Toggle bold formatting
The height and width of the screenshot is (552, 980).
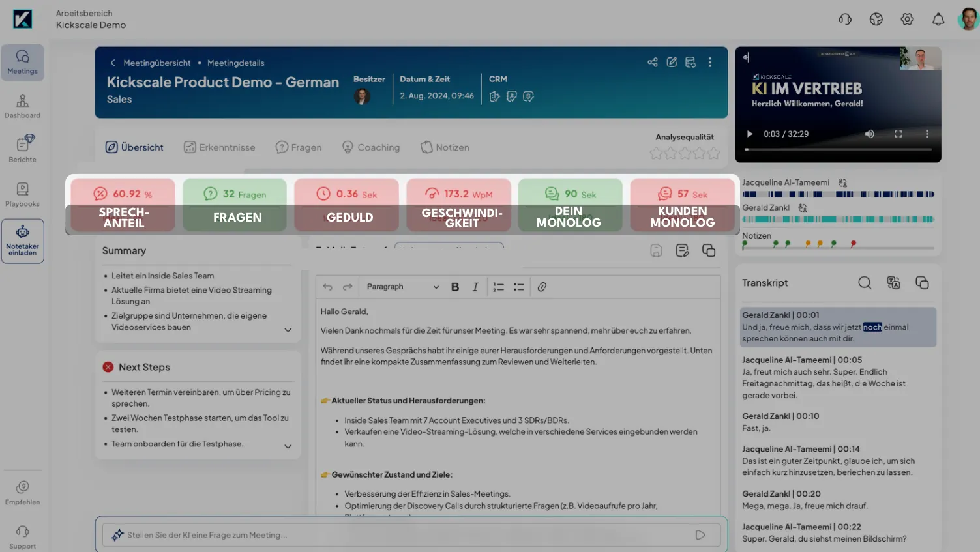pos(455,287)
